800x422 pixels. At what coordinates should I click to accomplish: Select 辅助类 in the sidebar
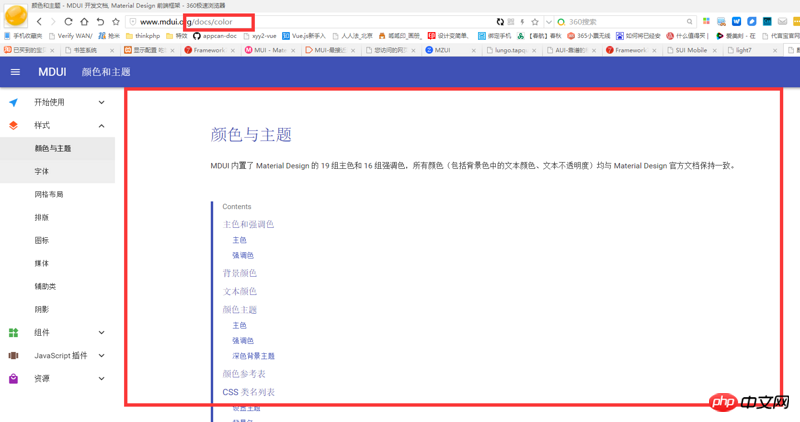coord(57,286)
